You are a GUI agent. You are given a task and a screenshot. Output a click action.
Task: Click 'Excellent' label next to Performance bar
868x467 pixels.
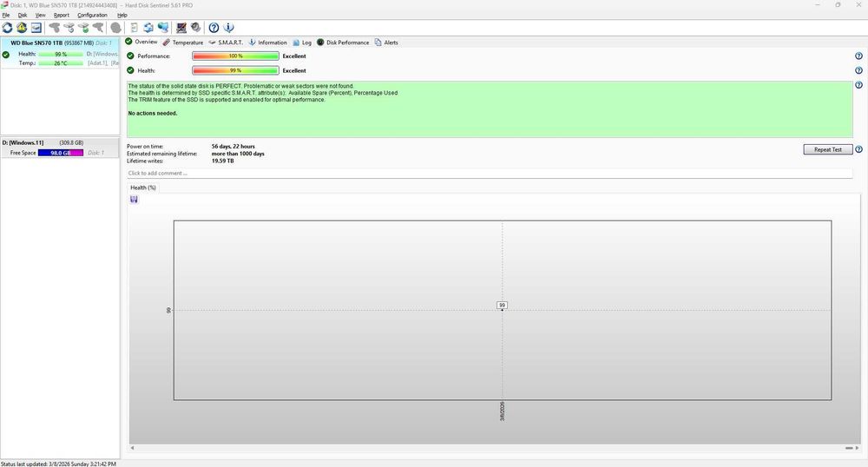click(294, 56)
